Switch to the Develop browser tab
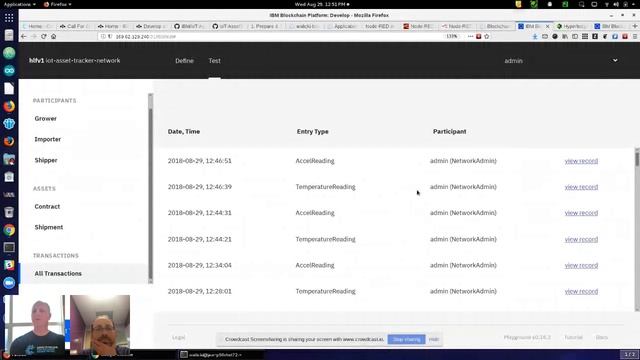Image resolution: width=640 pixels, height=360 pixels. coord(152,26)
